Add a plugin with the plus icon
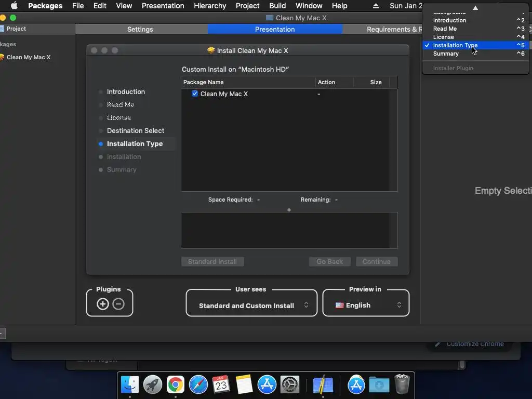 click(103, 304)
